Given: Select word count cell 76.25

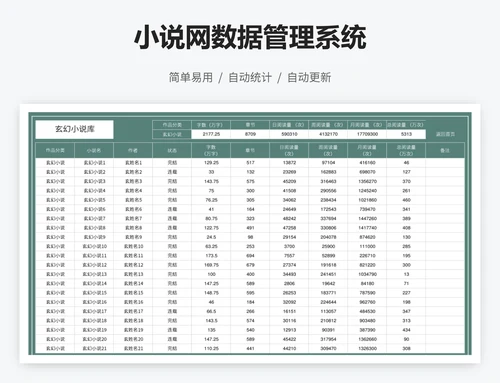Looking at the screenshot, I should 211,200.
